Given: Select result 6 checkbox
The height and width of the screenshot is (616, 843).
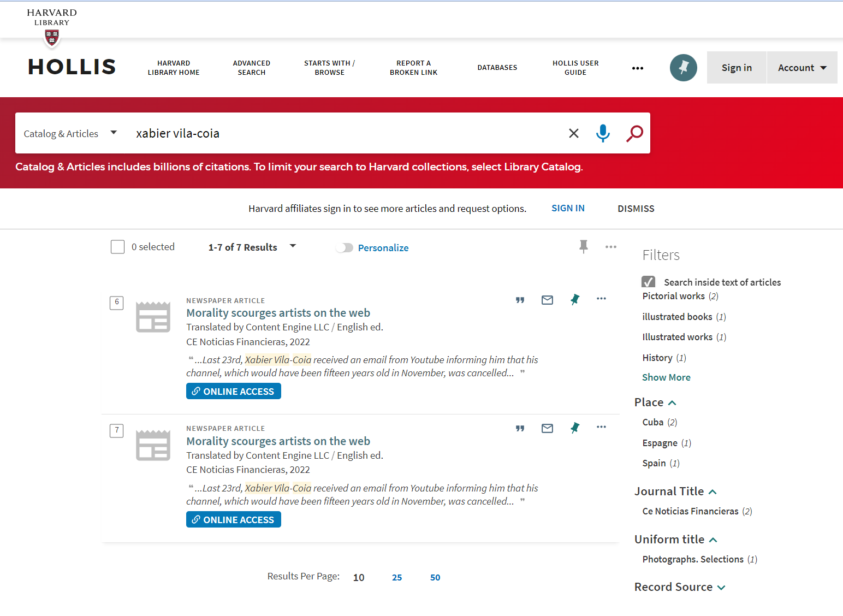Looking at the screenshot, I should click(117, 303).
